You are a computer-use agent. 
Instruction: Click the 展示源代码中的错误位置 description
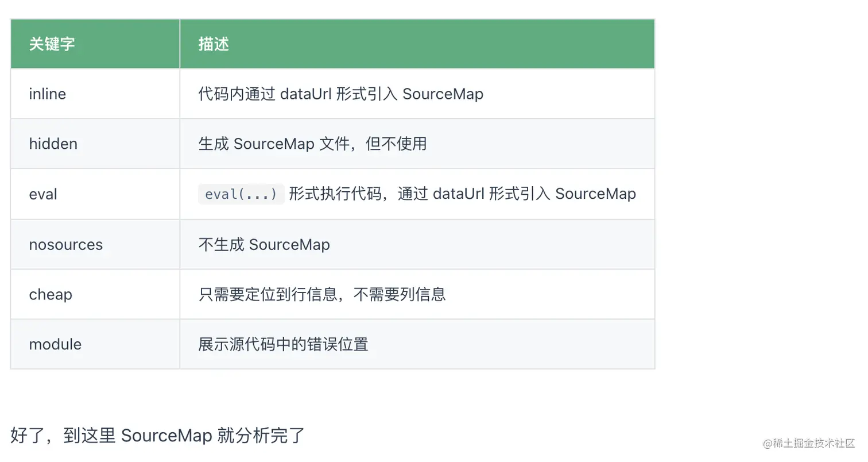pos(283,344)
